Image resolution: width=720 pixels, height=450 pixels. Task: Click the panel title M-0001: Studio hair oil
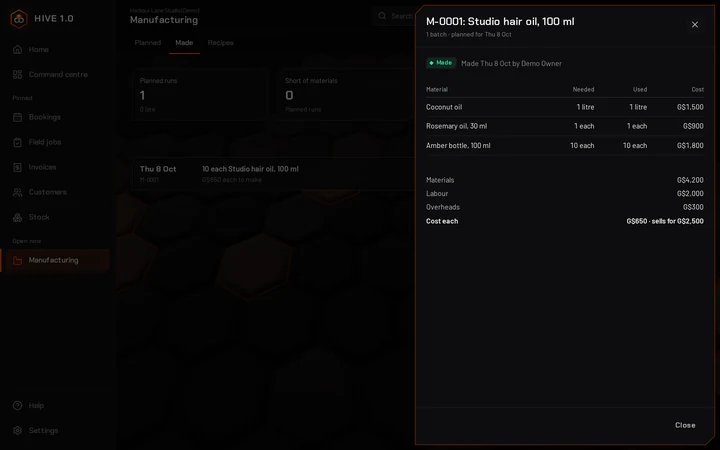coord(500,22)
